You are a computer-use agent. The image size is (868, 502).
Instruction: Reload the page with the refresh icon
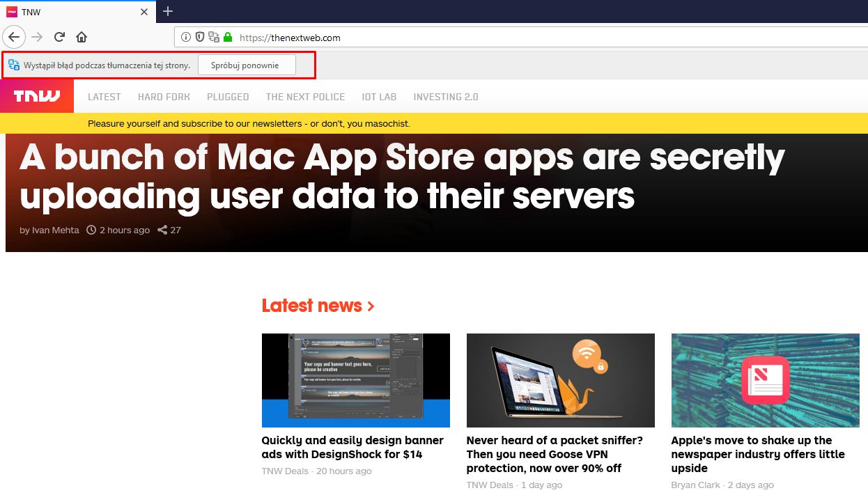coord(59,37)
